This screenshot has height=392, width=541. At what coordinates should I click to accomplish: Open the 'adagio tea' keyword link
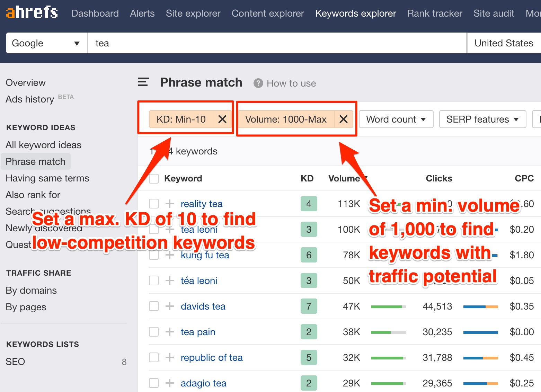[x=203, y=383]
